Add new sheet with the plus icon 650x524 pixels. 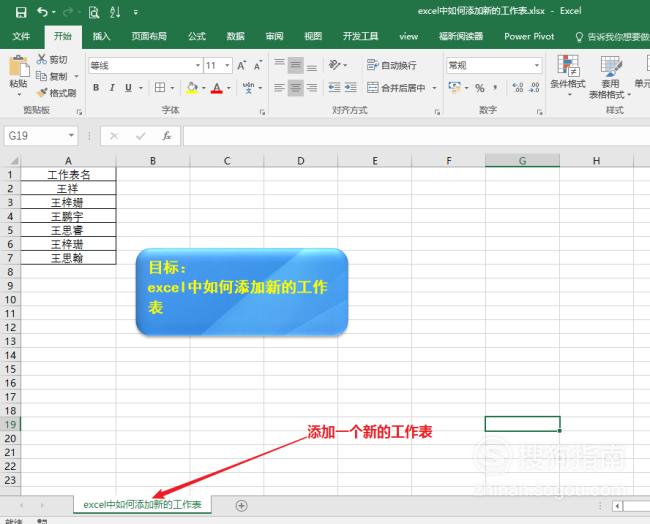241,505
